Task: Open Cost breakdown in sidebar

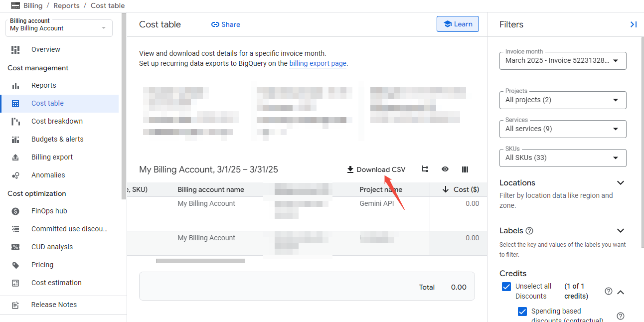Action: coord(57,121)
